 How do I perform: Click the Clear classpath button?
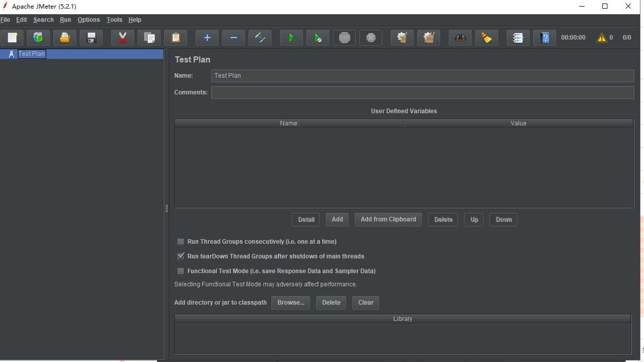[x=365, y=303]
